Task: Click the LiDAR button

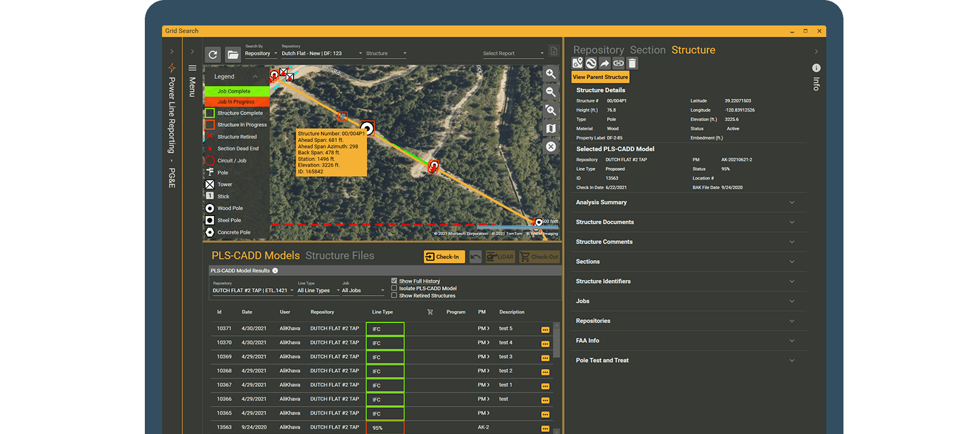Action: coord(500,257)
